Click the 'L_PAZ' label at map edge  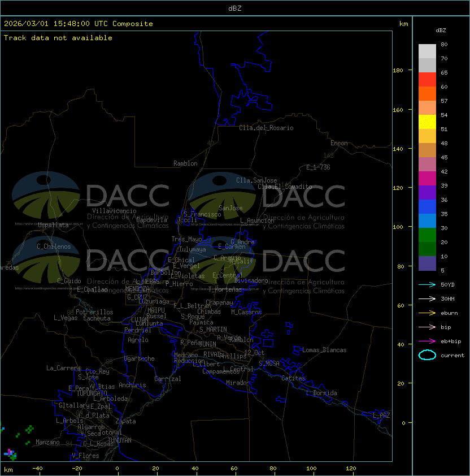[x=381, y=416]
